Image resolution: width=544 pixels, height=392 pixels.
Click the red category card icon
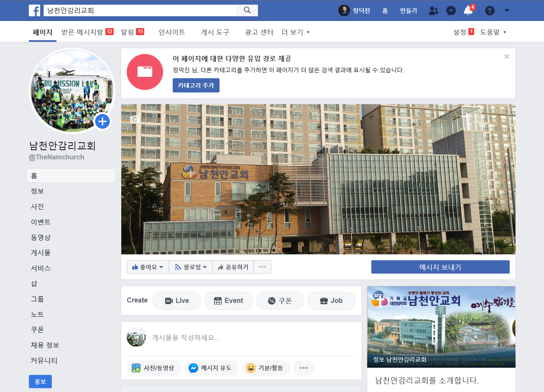145,72
